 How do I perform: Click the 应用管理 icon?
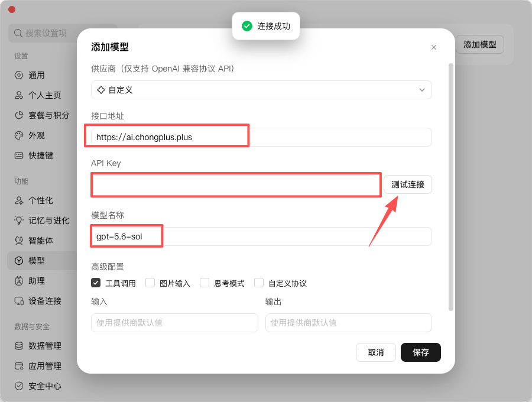19,366
